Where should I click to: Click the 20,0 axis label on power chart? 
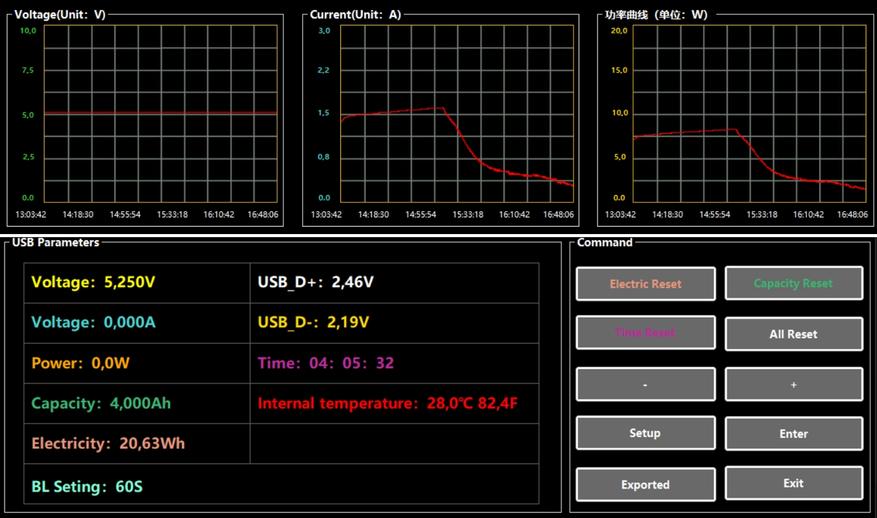coord(619,31)
